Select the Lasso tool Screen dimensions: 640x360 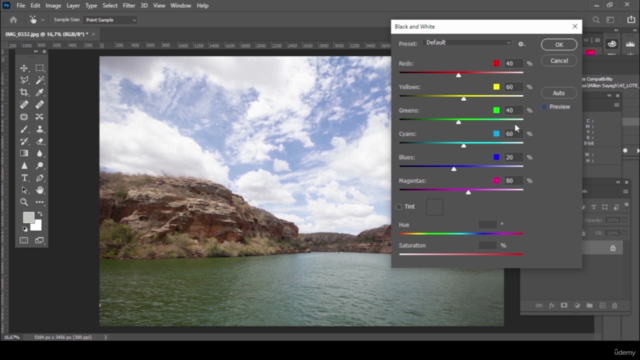(24, 80)
